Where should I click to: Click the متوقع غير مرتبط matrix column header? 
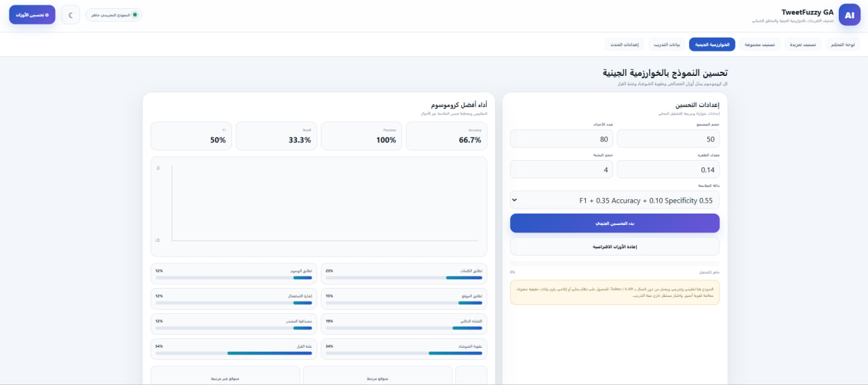pyautogui.click(x=225, y=378)
